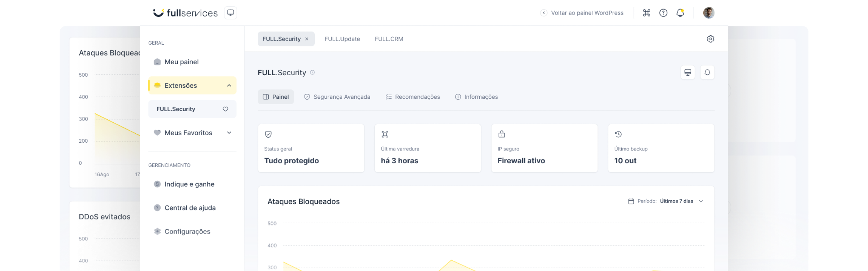Close the FULL.Security tab
This screenshot has height=271, width=868.
307,39
